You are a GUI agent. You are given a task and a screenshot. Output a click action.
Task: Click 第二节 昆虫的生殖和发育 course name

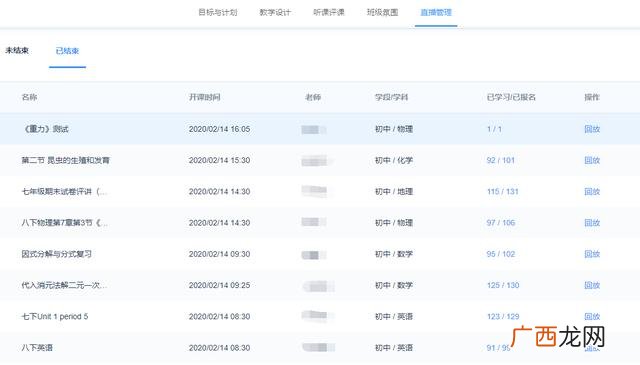pos(66,160)
